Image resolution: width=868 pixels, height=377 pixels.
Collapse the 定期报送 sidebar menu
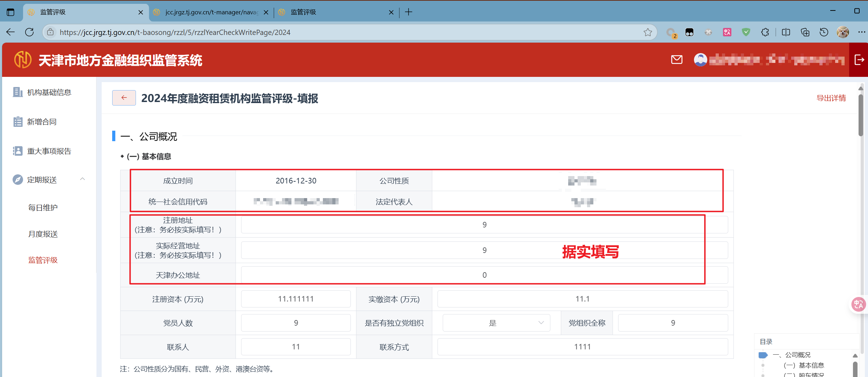pos(82,179)
